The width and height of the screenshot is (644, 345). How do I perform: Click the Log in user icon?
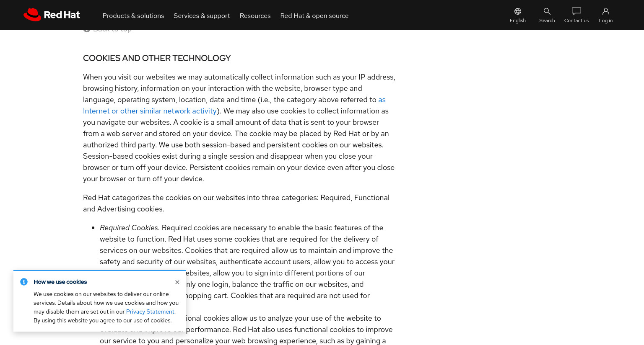[606, 11]
